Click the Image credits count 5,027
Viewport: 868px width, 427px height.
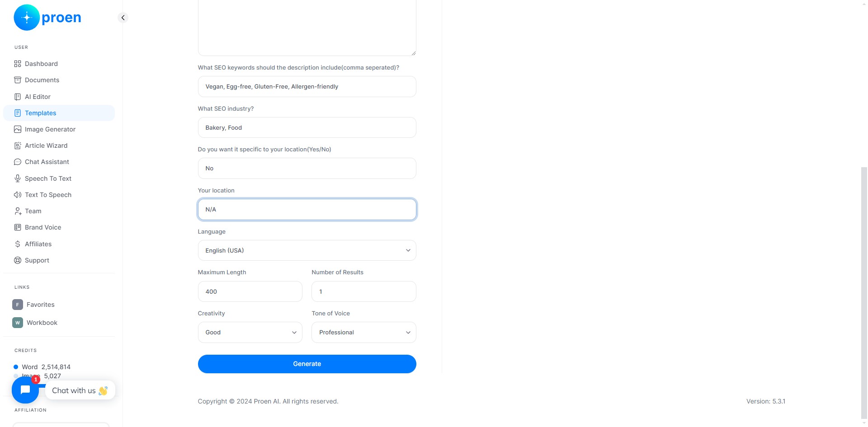(x=52, y=376)
